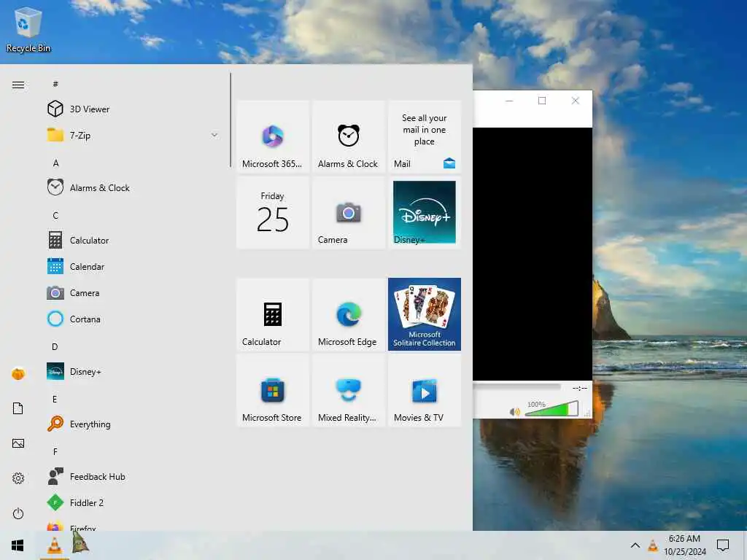Launch Camera from the app list
This screenshot has width=747, height=560.
[x=131, y=293]
